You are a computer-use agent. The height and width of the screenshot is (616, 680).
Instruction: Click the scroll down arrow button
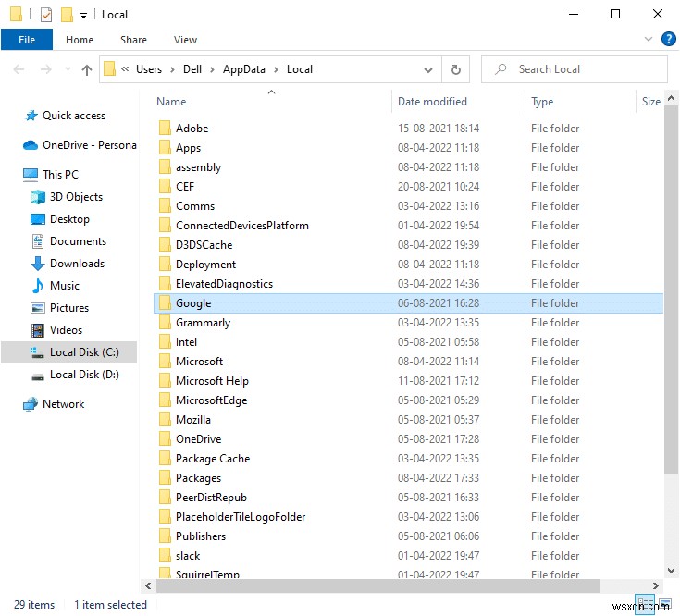coord(671,571)
